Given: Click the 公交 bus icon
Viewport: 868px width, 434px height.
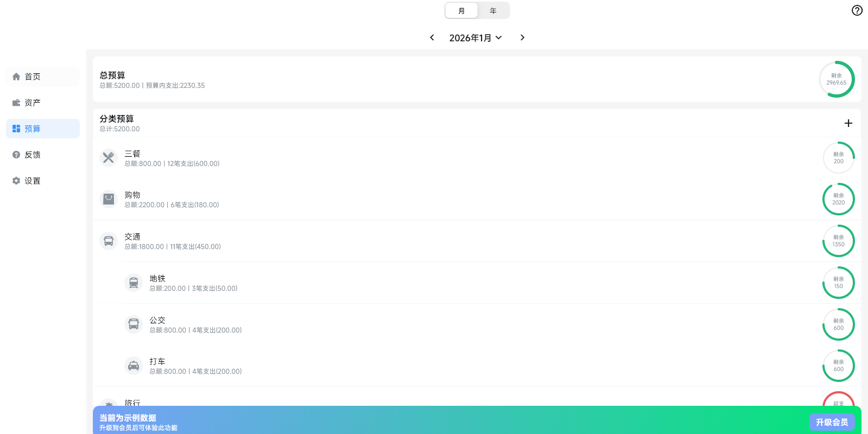Looking at the screenshot, I should tap(134, 324).
